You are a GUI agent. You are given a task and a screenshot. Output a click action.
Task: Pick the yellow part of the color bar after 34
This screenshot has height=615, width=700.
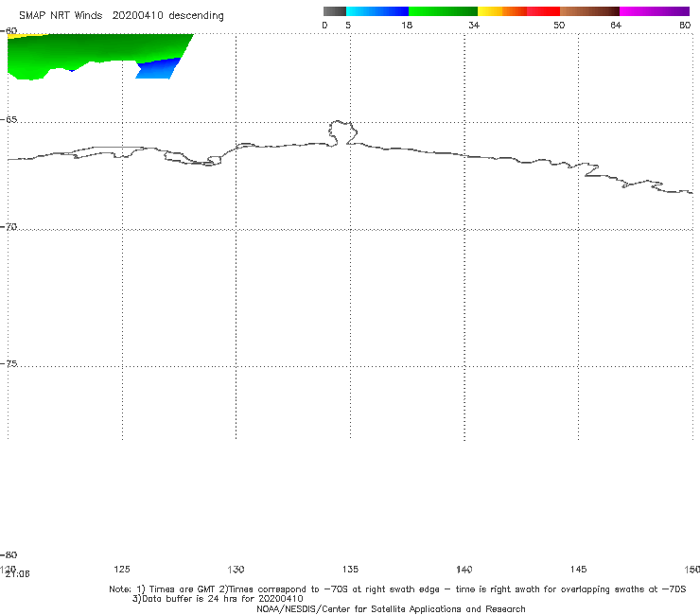(x=490, y=11)
